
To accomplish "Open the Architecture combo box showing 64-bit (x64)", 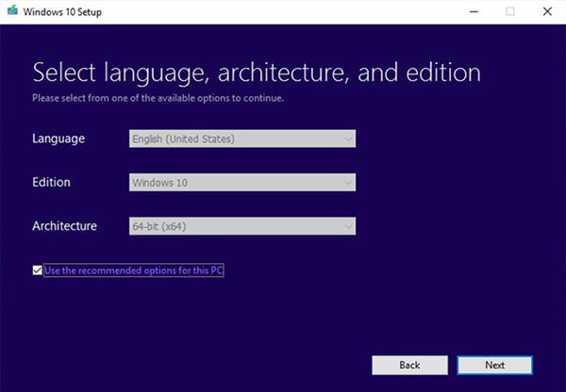I will tap(236, 226).
